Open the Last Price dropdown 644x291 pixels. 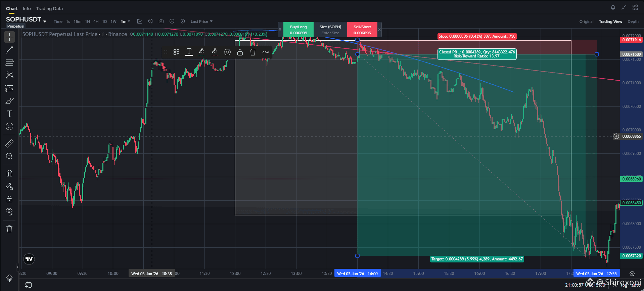201,22
